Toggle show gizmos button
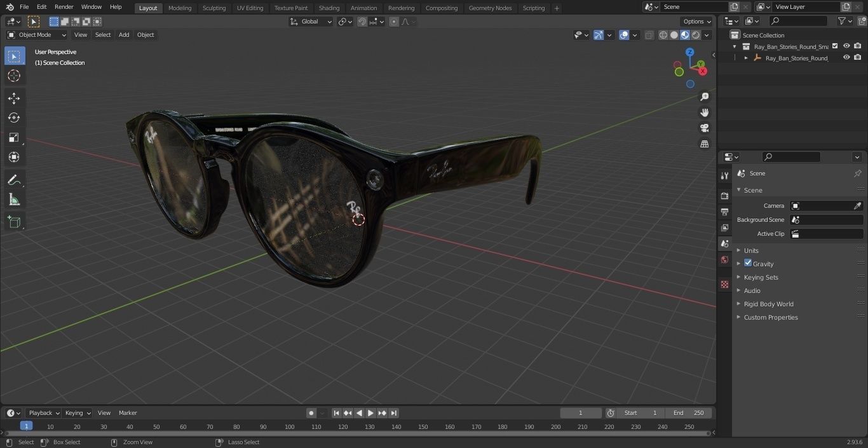This screenshot has height=448, width=868. point(599,35)
